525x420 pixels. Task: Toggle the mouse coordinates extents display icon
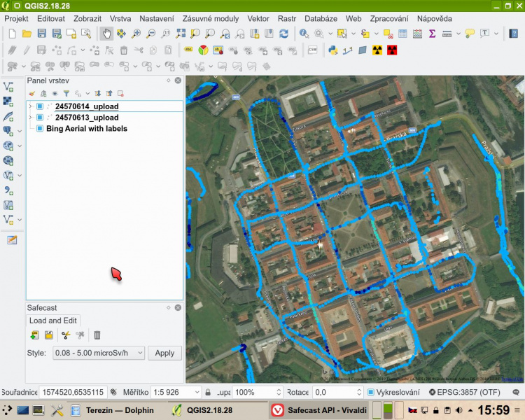[113, 392]
